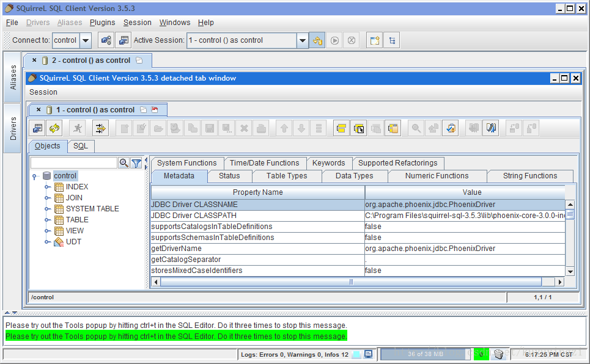Click the clipboard with checkmark icon

(x=451, y=128)
